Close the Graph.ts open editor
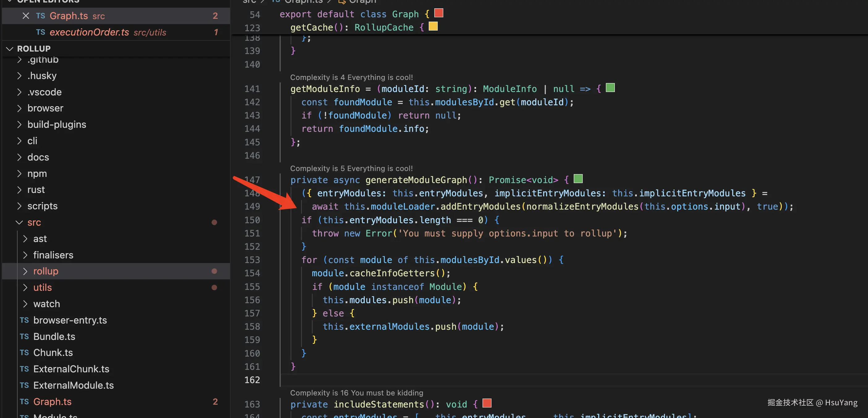The image size is (868, 418). [x=26, y=16]
